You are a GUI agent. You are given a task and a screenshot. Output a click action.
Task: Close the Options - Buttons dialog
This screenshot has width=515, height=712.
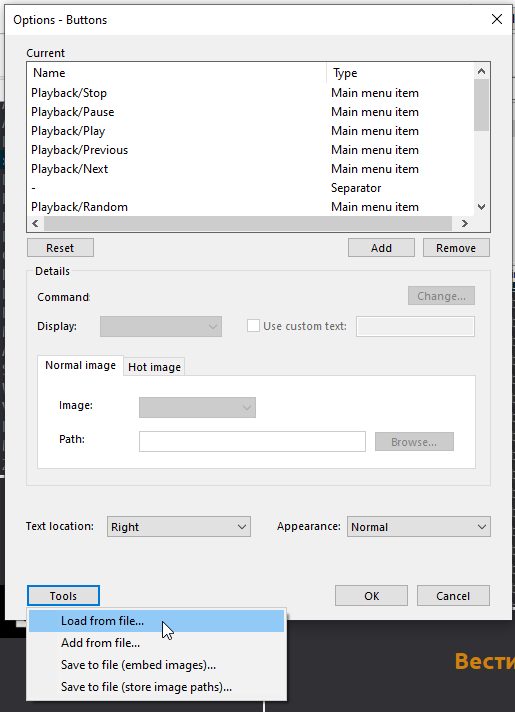[x=497, y=19]
